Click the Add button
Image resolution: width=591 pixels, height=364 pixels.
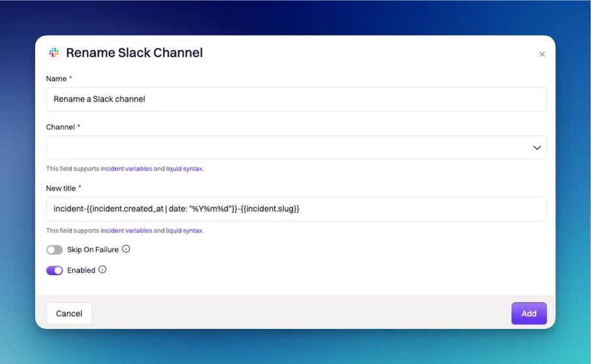(x=529, y=313)
